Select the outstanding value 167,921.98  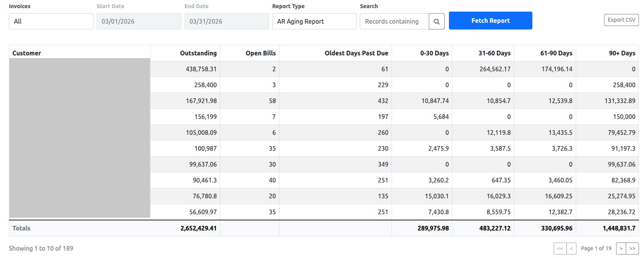201,101
